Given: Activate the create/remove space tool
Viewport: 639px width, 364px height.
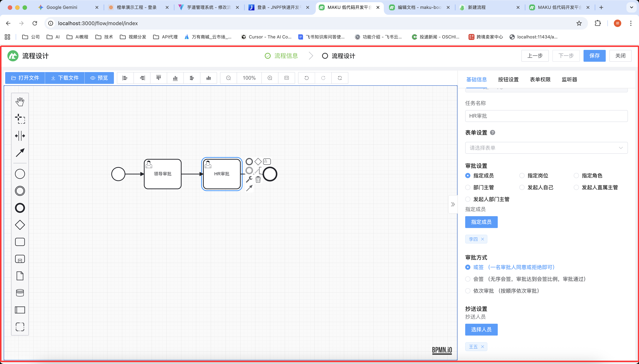Looking at the screenshot, I should click(x=20, y=136).
